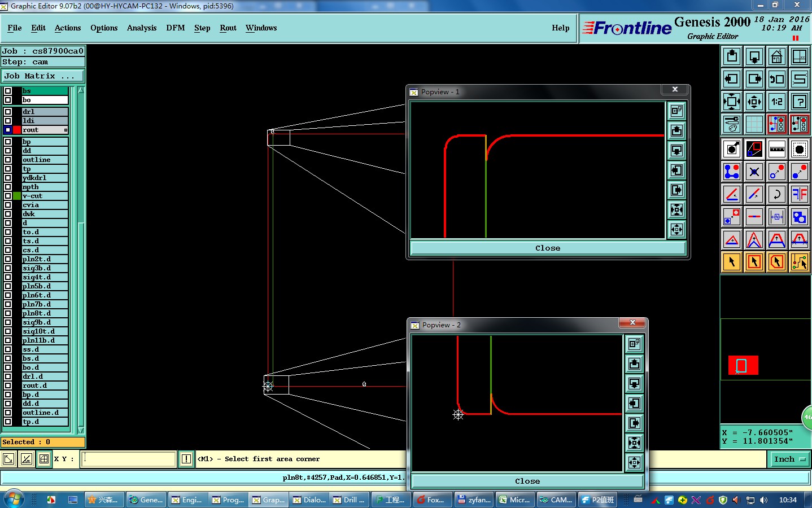Open the wrench and palette settings icon
Image resolution: width=812 pixels, height=508 pixels.
(732, 124)
